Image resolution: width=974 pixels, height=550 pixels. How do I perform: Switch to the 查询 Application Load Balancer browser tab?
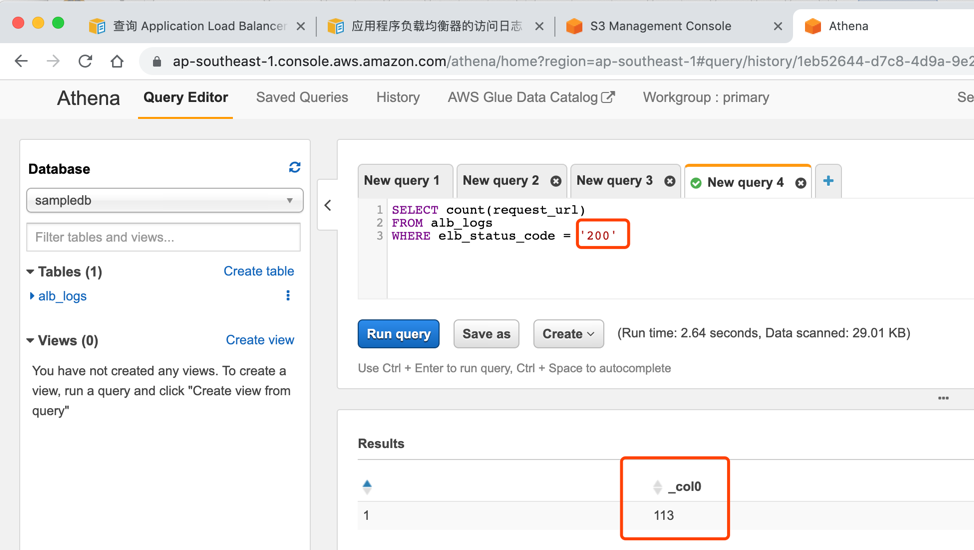tap(199, 26)
